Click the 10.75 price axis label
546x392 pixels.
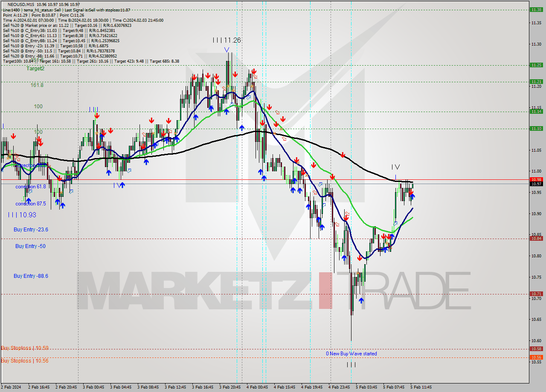(536, 277)
